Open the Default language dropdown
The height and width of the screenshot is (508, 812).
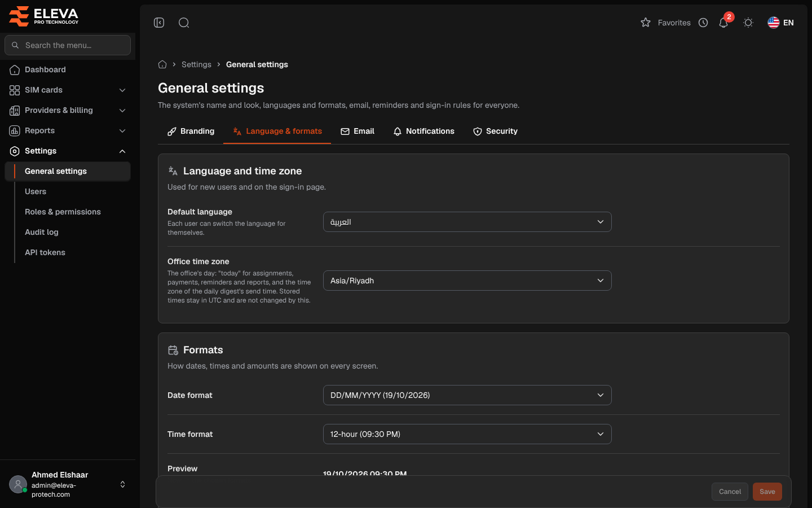point(467,222)
